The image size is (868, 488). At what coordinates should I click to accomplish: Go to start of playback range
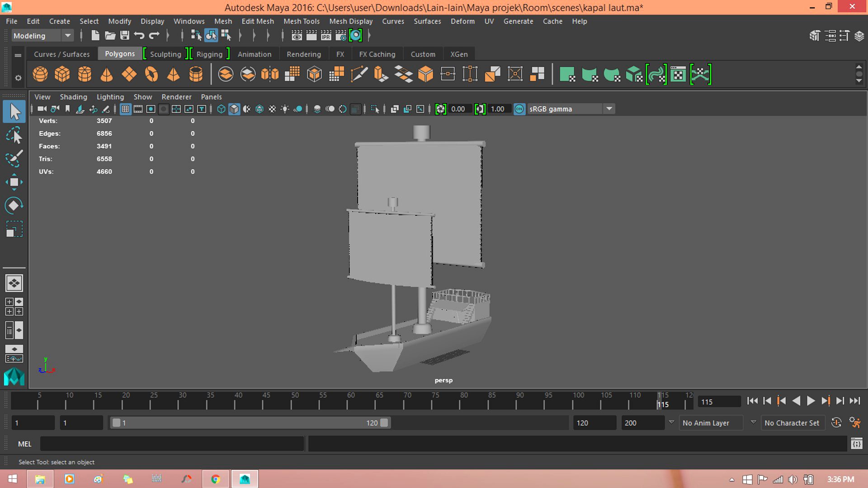752,401
